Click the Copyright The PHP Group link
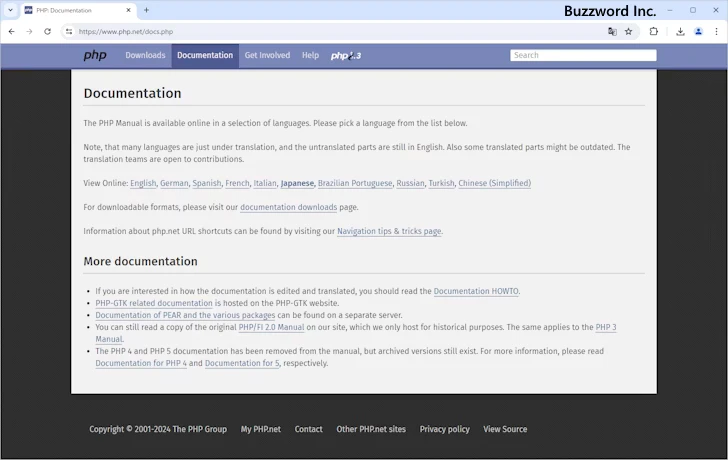Screen dimensions: 728x460 [158, 429]
